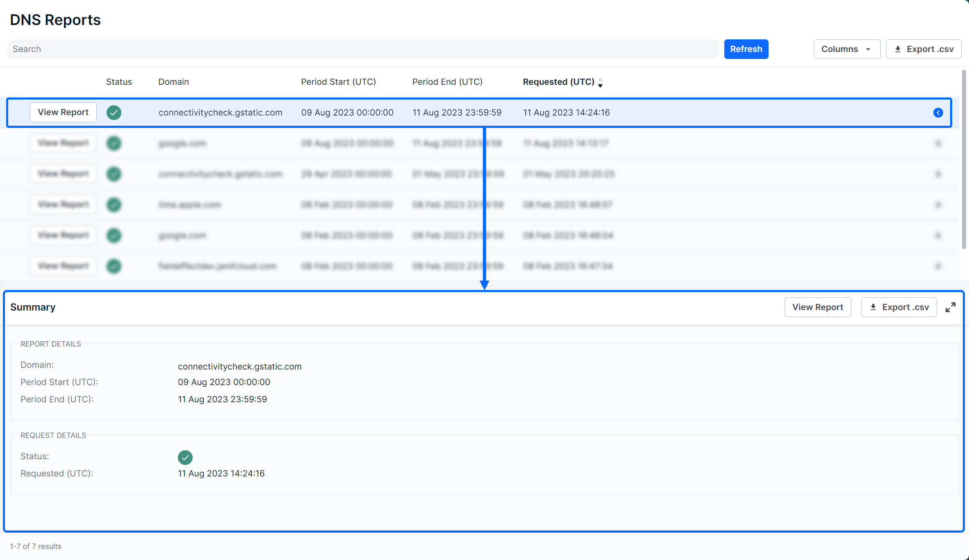Click View Report in connectivitycheck row

click(63, 112)
